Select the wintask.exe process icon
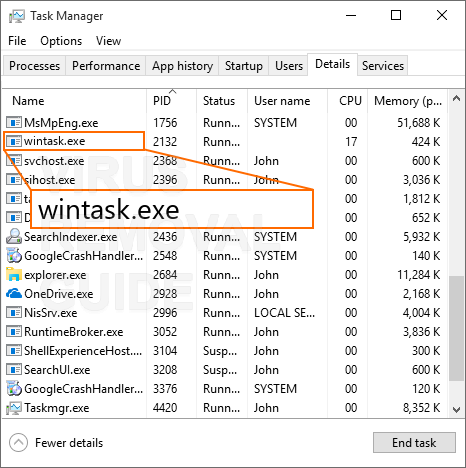Viewport: 466px width, 468px height. click(14, 142)
